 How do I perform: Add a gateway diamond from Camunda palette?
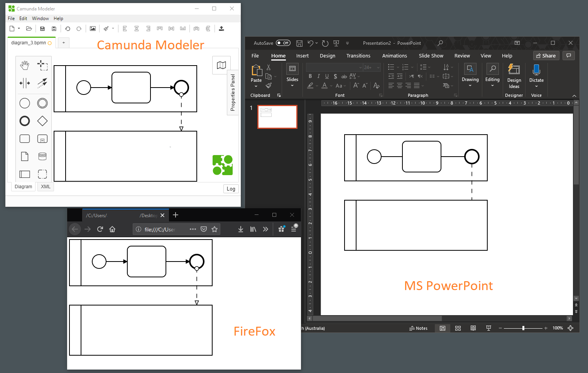pyautogui.click(x=42, y=121)
